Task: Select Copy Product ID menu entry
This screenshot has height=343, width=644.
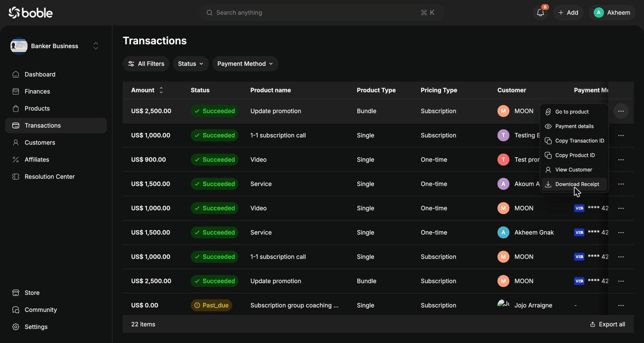Action: (574, 155)
